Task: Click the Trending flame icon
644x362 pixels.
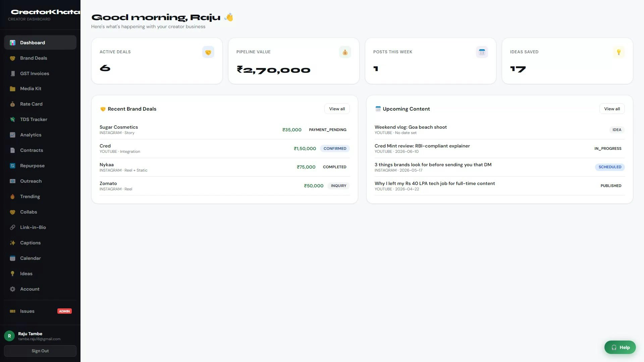Action: (12, 196)
